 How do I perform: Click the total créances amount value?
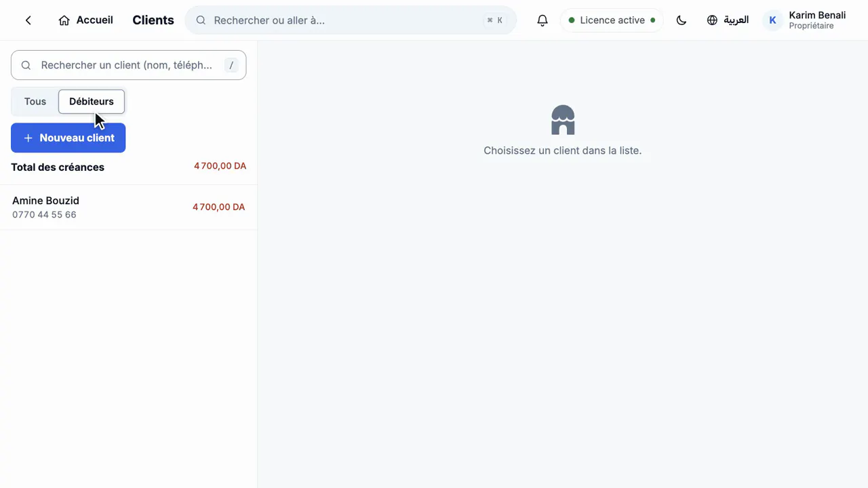[220, 166]
